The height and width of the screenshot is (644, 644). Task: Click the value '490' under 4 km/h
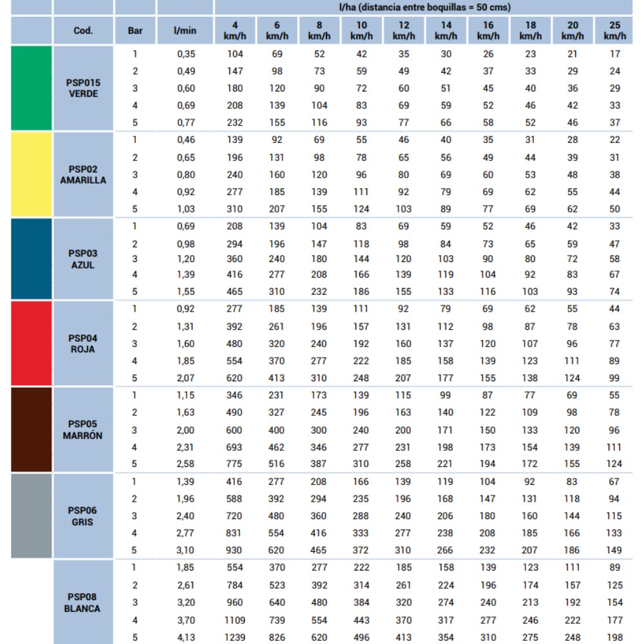(x=234, y=412)
